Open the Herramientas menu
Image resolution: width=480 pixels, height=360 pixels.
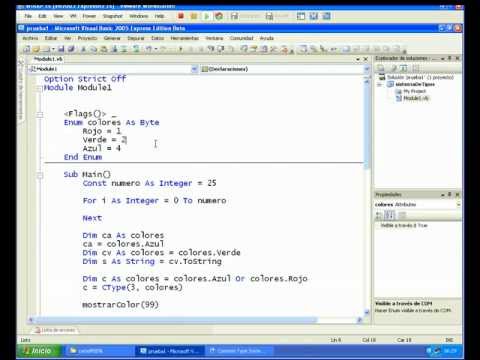coord(184,38)
